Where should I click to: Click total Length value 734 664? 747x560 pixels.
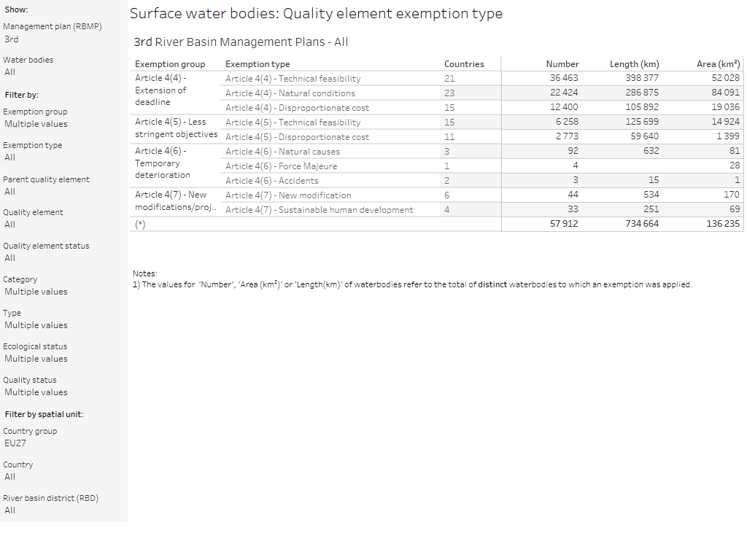(642, 224)
